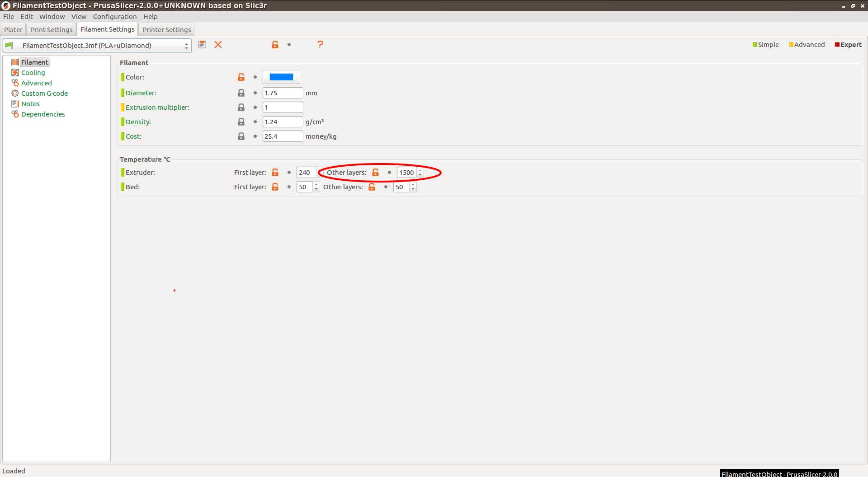Toggle the lock beside the Density field
This screenshot has width=868, height=477.
241,122
